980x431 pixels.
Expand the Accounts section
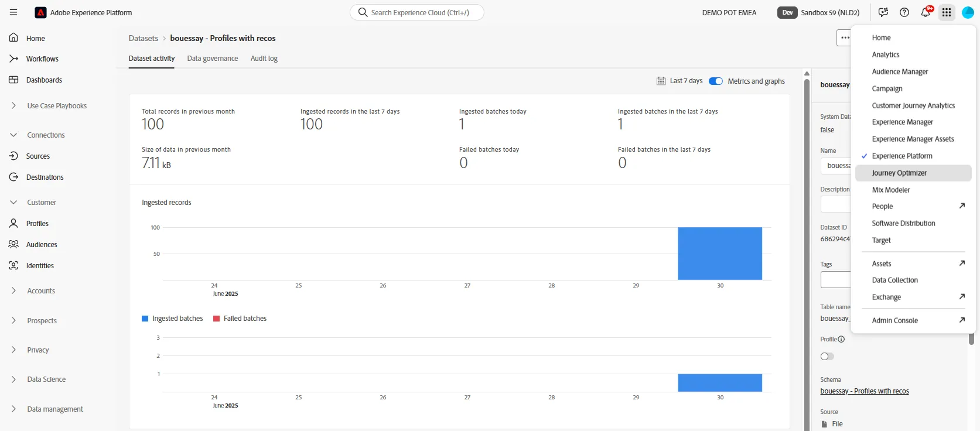click(x=13, y=290)
